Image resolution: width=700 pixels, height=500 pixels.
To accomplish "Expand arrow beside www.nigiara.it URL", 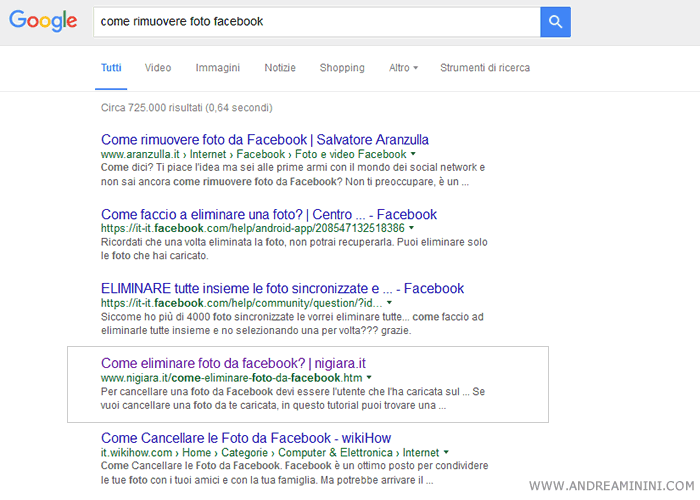I will pyautogui.click(x=369, y=378).
